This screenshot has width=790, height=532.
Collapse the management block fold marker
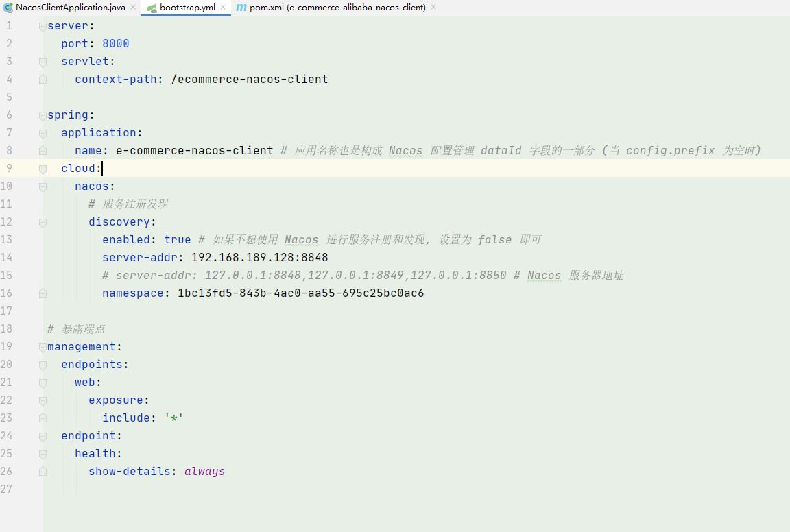[x=43, y=347]
